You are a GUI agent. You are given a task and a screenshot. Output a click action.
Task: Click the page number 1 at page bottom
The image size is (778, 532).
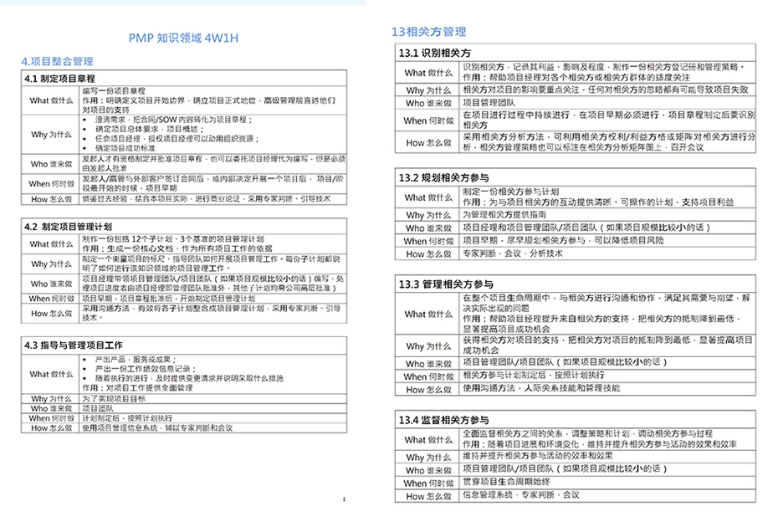click(x=344, y=499)
